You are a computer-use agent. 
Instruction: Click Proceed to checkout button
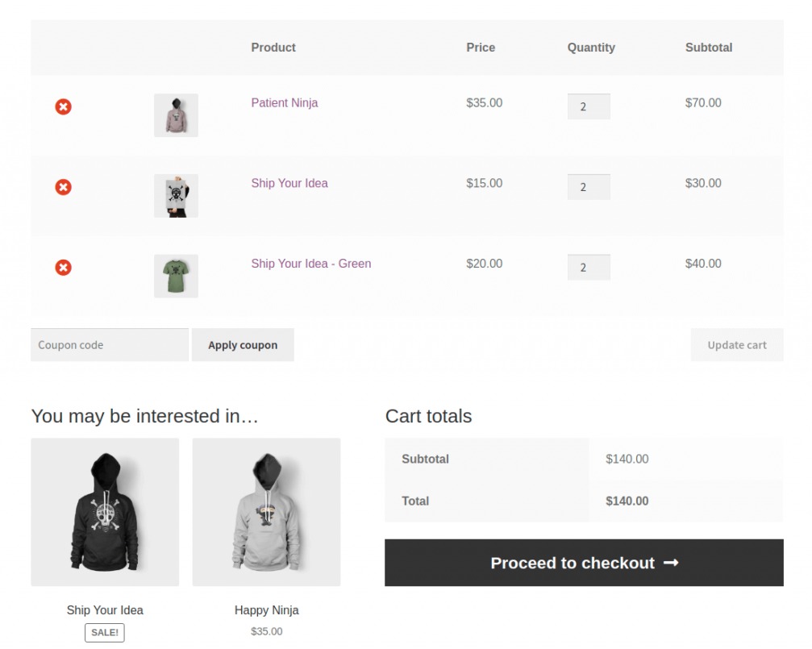pos(584,563)
